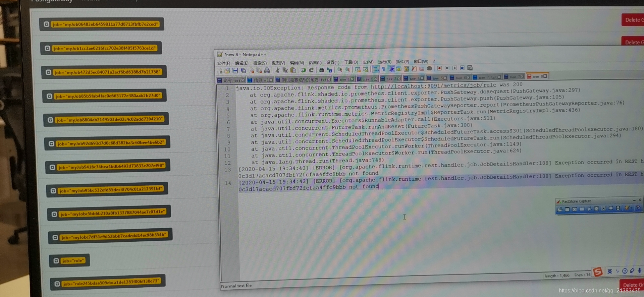Switch to the new 7.txt tab
The width and height of the screenshot is (644, 297).
(487, 77)
